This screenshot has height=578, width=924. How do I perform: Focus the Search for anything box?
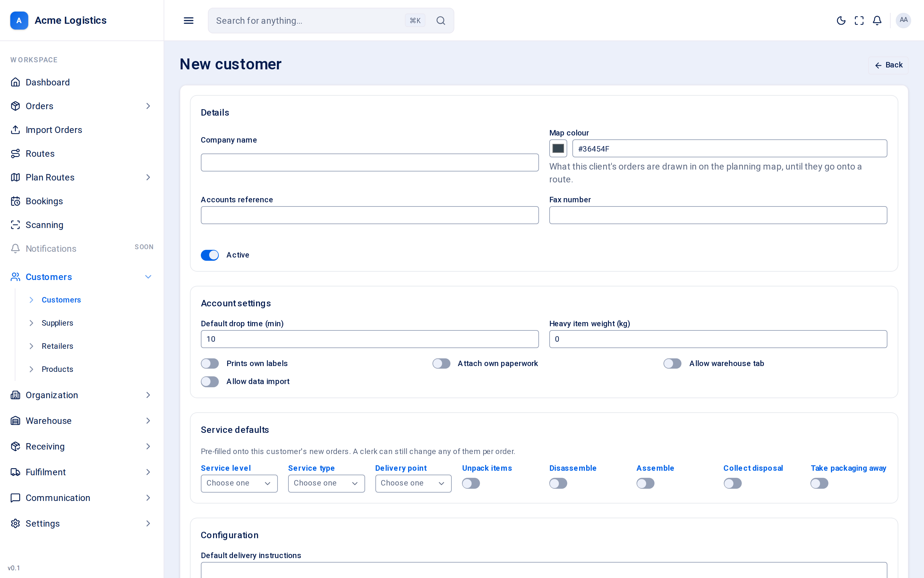click(x=331, y=21)
